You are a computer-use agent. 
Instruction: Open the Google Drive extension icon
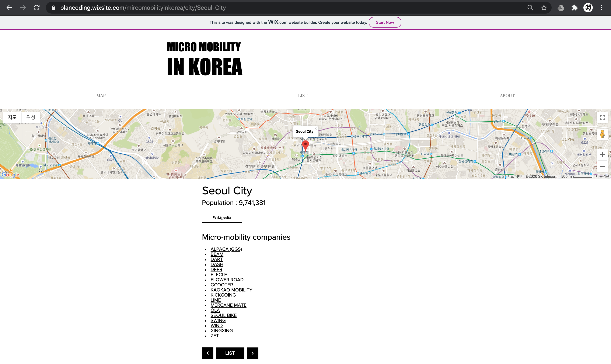[561, 8]
